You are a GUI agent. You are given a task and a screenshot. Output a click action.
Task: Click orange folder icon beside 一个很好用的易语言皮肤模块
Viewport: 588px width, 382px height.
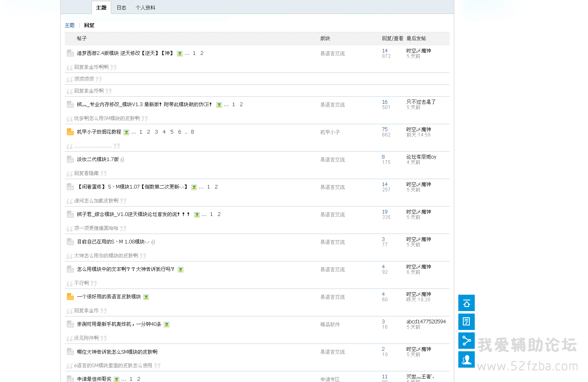[x=70, y=297]
